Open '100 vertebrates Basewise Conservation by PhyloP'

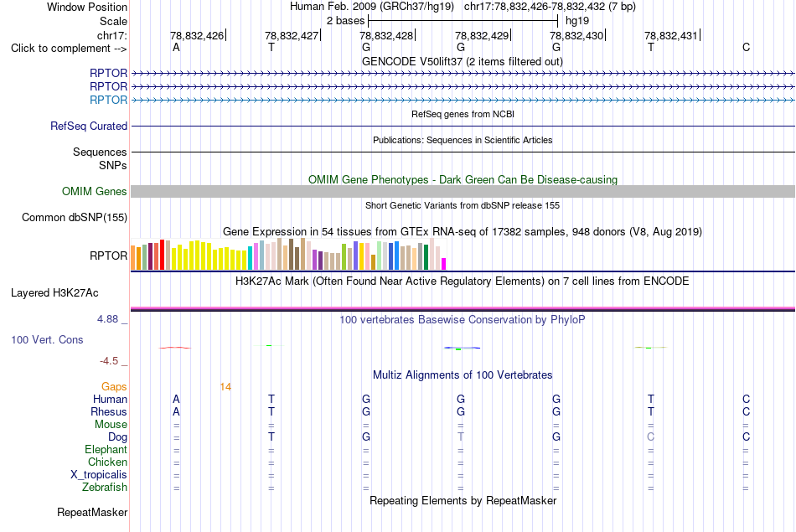click(x=462, y=320)
